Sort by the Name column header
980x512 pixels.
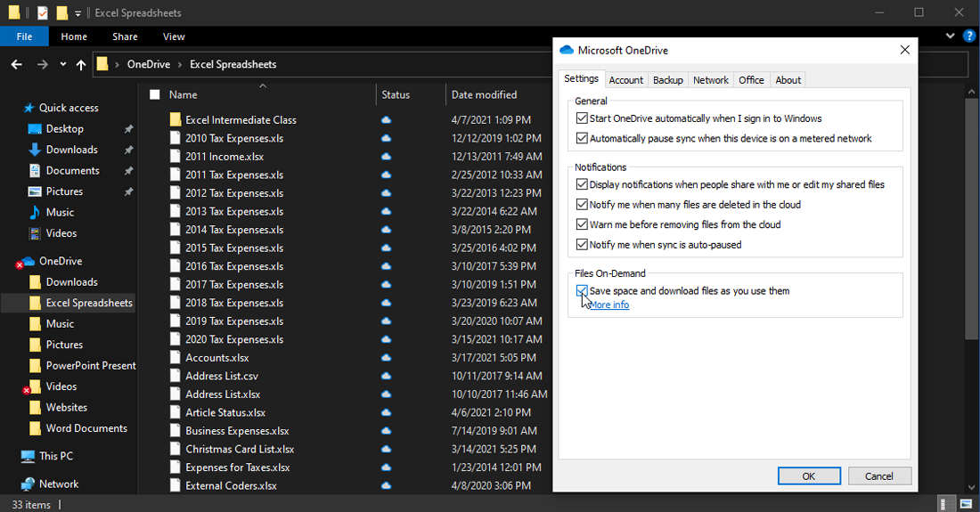click(184, 94)
